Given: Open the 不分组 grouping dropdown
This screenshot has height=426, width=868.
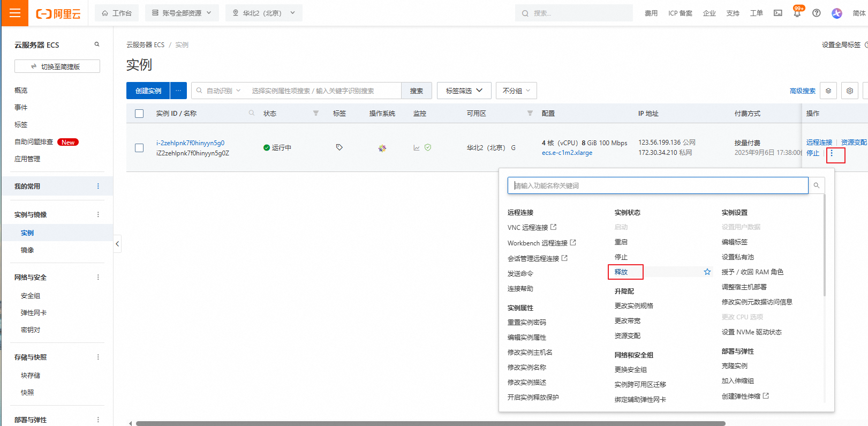Looking at the screenshot, I should click(516, 91).
